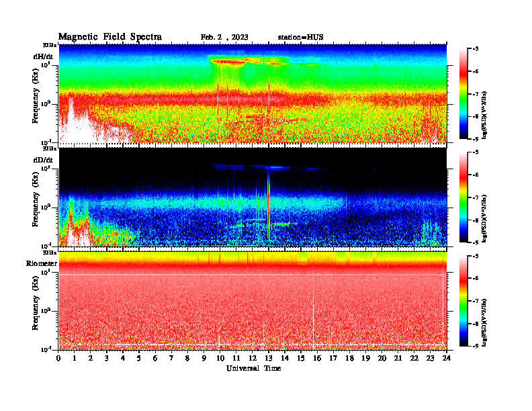
Task: Click the "-5" tick on Riometer colorbar
Action: pos(475,256)
